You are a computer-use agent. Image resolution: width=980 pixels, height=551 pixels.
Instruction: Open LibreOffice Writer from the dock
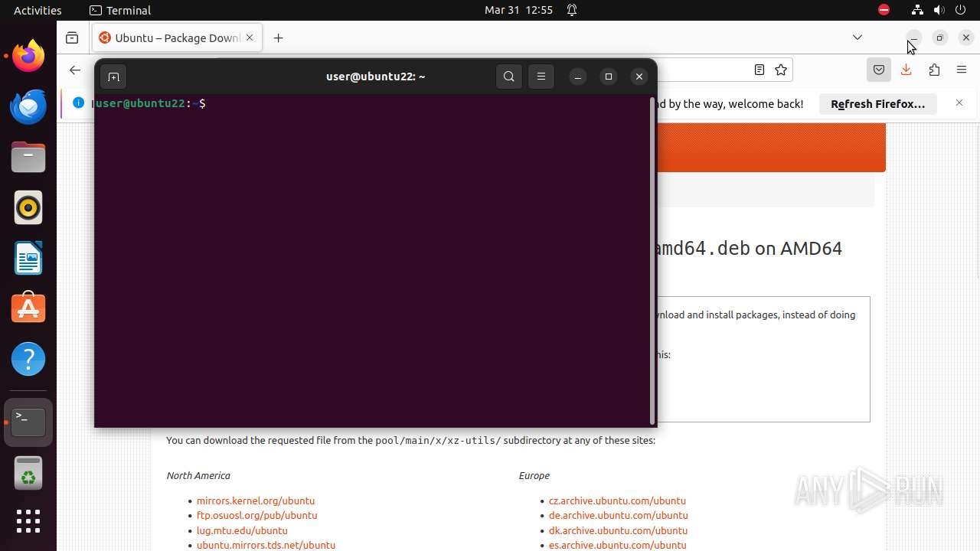28,258
